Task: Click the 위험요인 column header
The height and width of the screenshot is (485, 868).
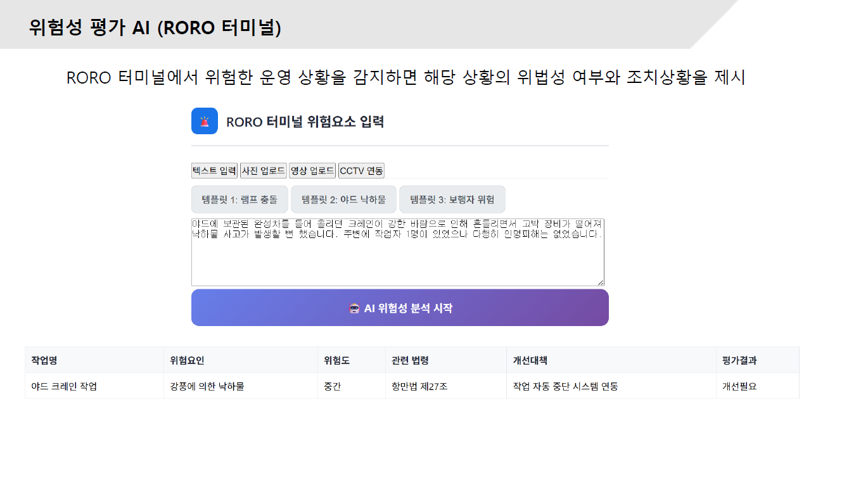Action: tap(187, 360)
